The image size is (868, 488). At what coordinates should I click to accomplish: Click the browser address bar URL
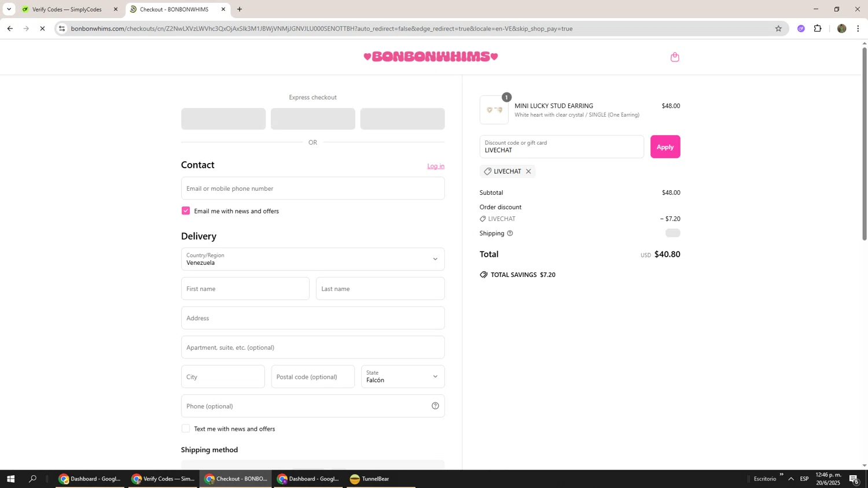(321, 28)
